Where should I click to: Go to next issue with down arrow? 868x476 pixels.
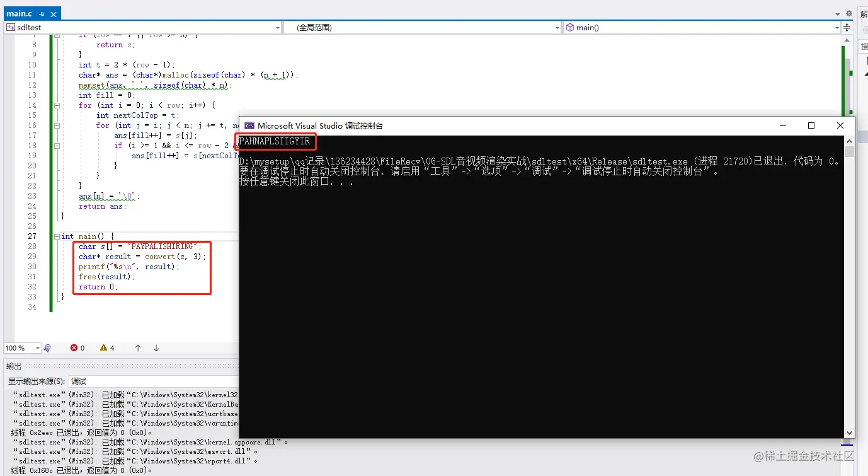pyautogui.click(x=156, y=348)
